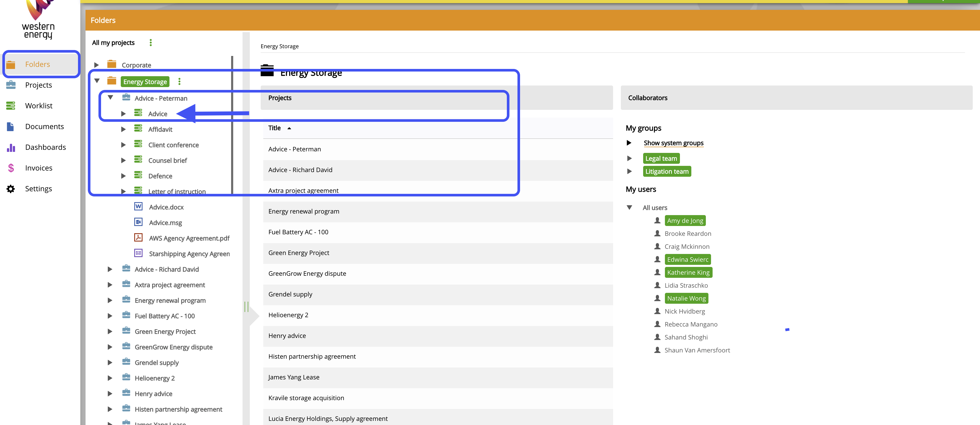Open James Yang Lease in projects list
This screenshot has height=425, width=980.
438,377
